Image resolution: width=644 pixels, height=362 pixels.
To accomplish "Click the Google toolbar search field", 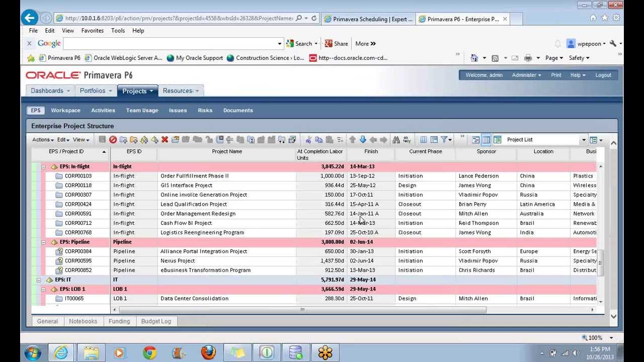I will (x=171, y=44).
